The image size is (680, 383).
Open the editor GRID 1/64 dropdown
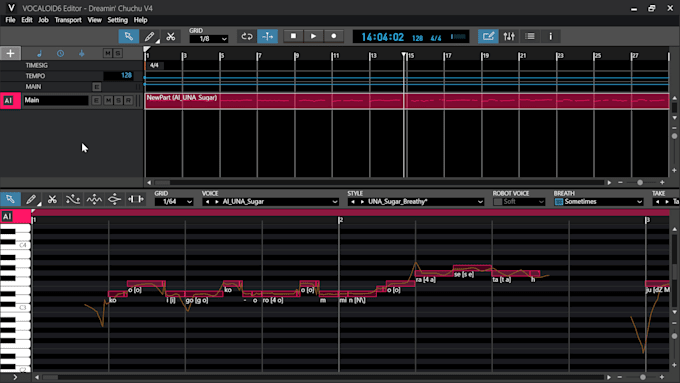pos(174,202)
